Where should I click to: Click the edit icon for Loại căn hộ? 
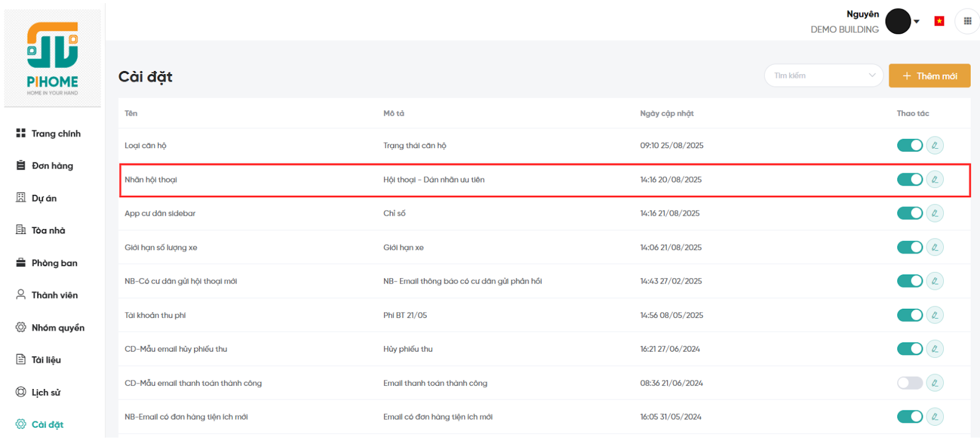pyautogui.click(x=935, y=145)
